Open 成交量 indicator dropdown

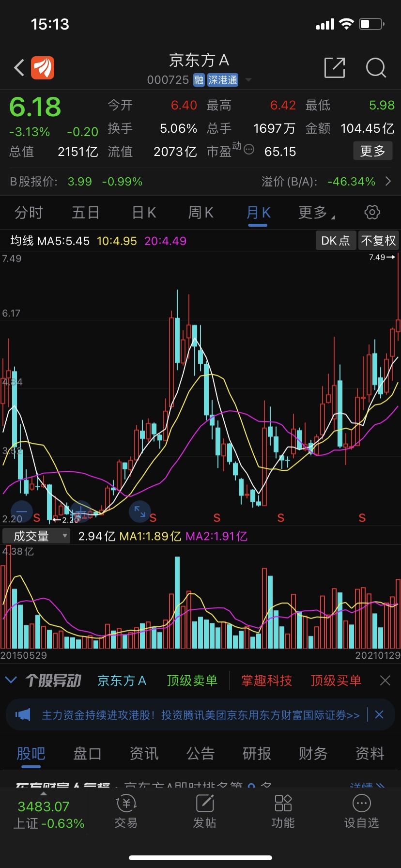tap(36, 536)
